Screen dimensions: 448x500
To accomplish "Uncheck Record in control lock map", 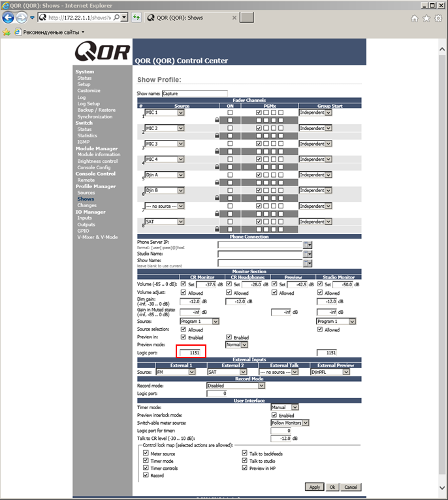I will [x=146, y=475].
